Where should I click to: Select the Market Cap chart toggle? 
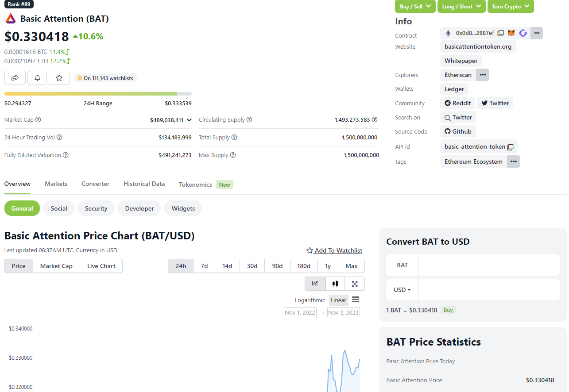(56, 266)
